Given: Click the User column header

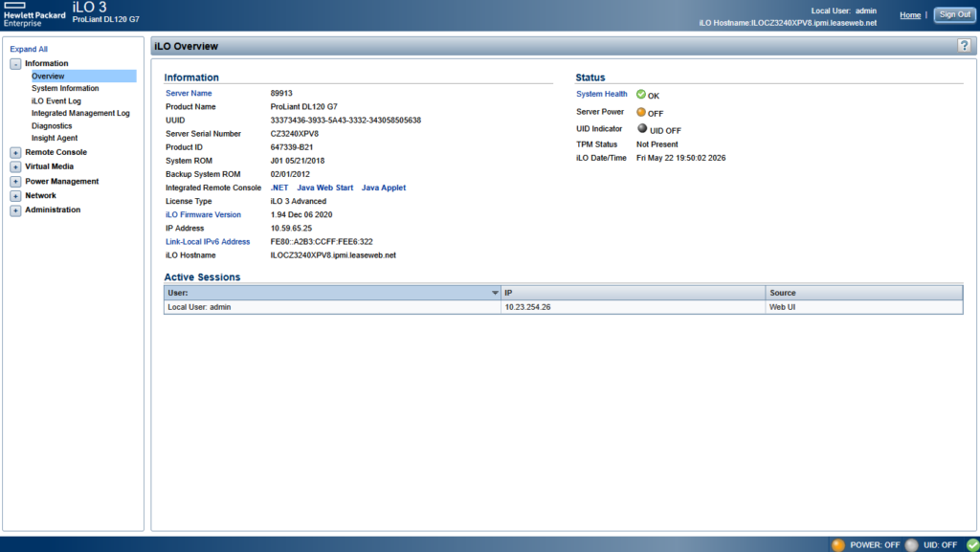Looking at the screenshot, I should click(332, 293).
